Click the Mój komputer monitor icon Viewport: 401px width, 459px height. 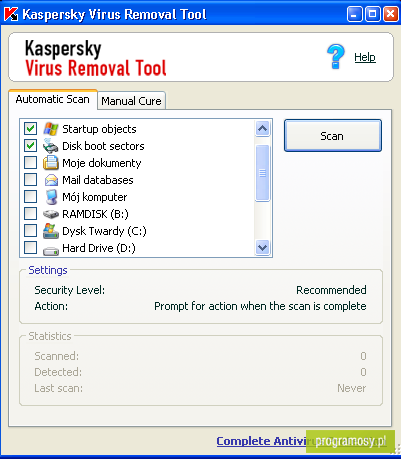point(51,197)
